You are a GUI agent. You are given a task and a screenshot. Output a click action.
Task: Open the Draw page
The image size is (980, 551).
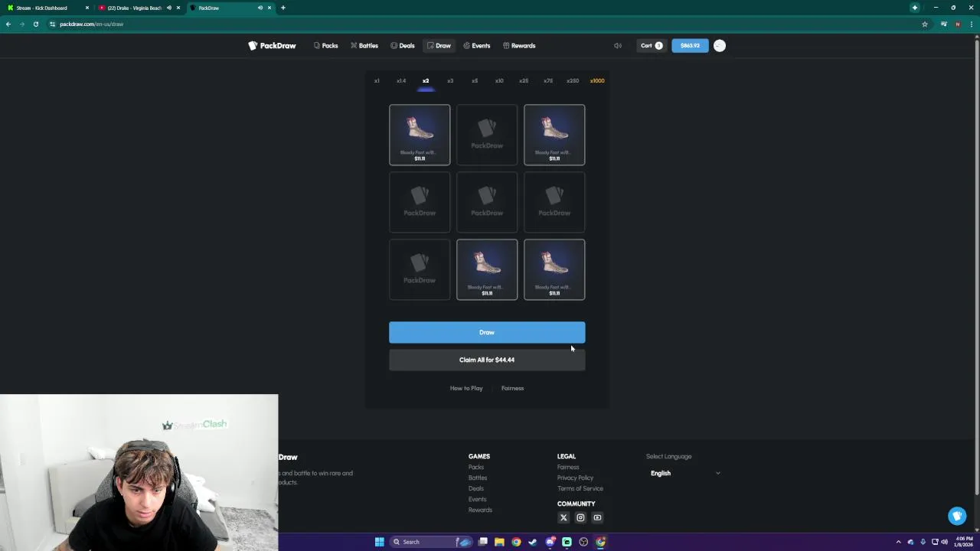point(439,46)
